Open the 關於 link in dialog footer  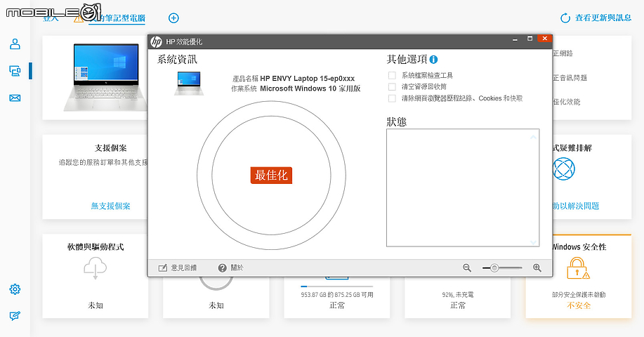[237, 268]
